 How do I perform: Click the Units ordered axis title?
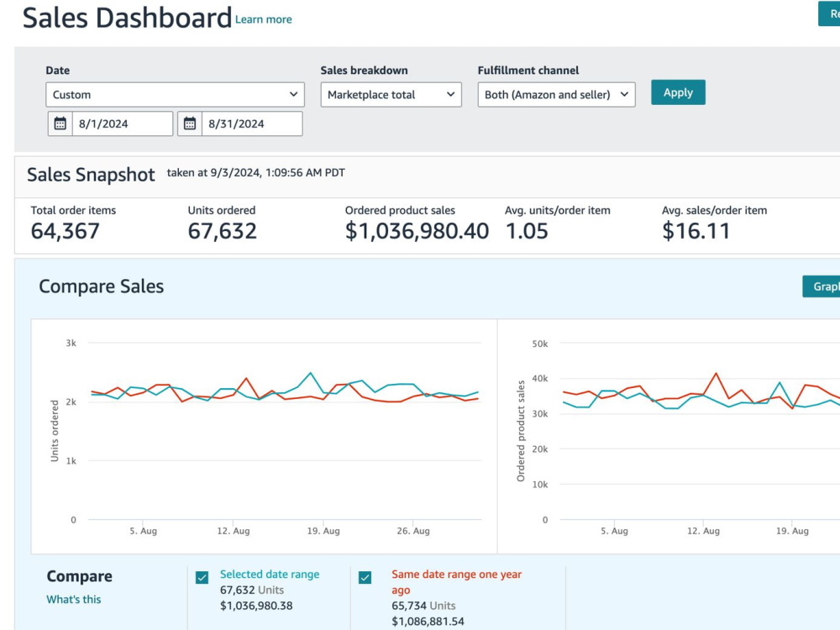[x=54, y=431]
